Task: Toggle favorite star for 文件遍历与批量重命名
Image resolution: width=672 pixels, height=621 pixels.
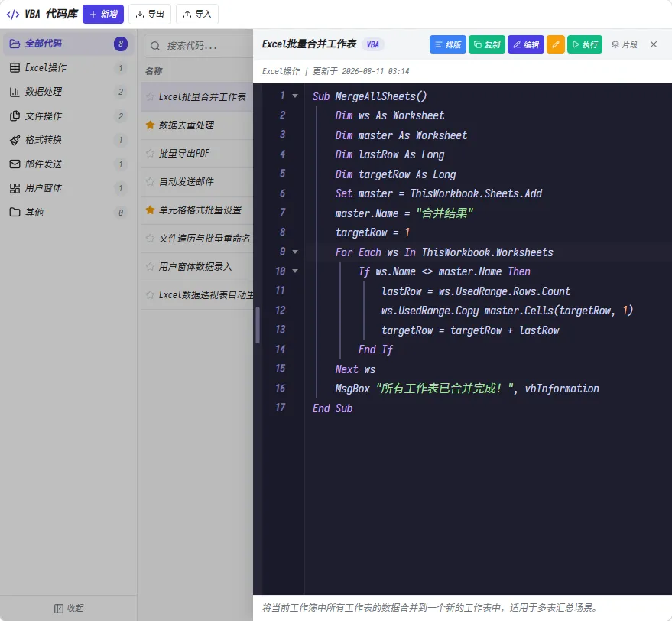Action: 150,239
